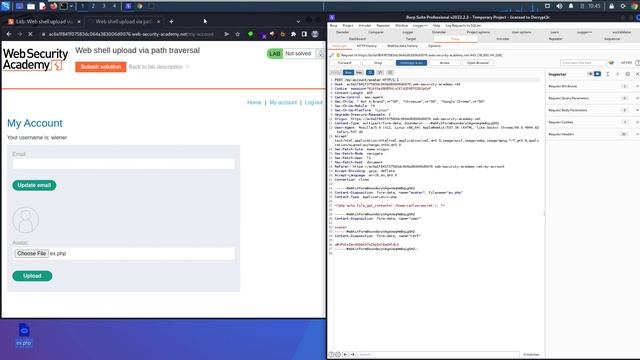
Task: Open the Action dropdown in Burp
Action: pyautogui.click(x=444, y=63)
